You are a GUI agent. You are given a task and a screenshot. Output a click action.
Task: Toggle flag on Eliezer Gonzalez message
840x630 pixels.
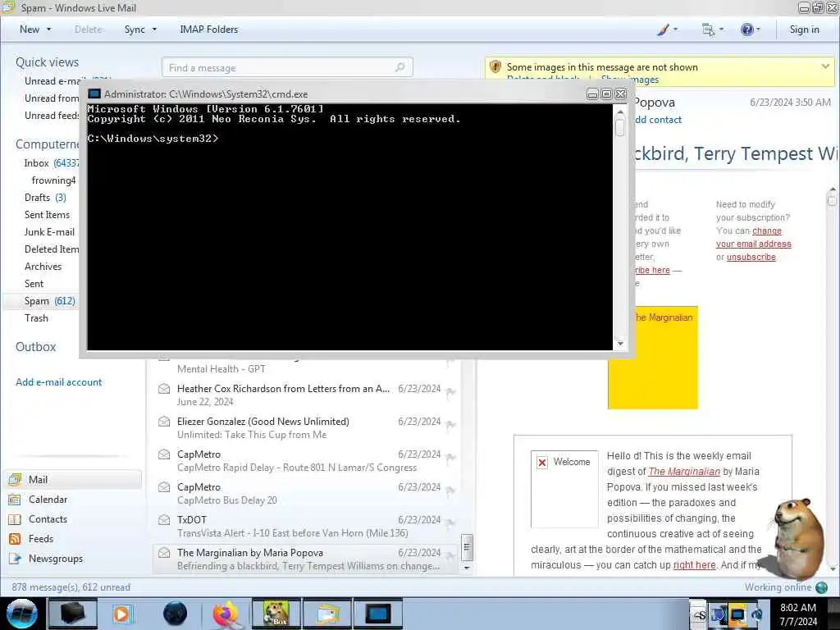[451, 425]
